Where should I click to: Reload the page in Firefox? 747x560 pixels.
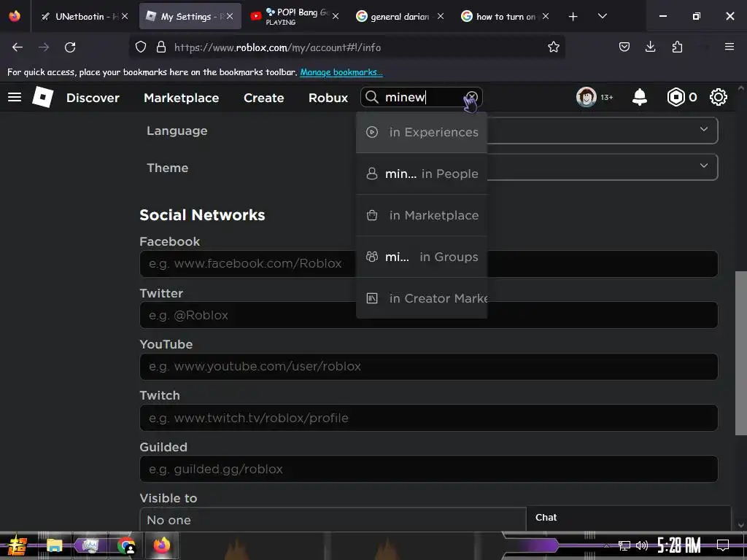pos(70,47)
